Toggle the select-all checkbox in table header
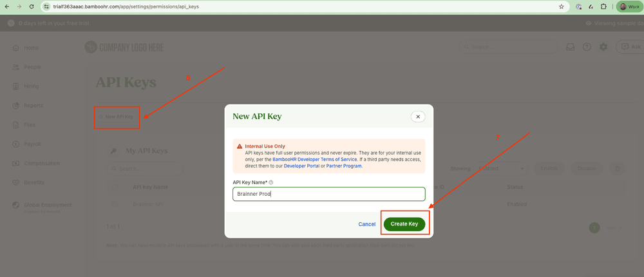Viewport: 644px width, 277px height. click(x=115, y=187)
